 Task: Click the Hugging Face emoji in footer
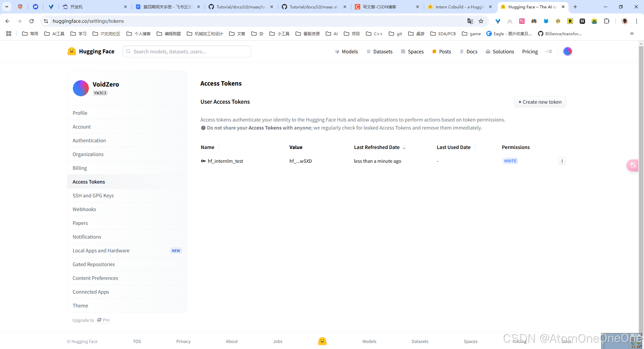click(x=322, y=341)
